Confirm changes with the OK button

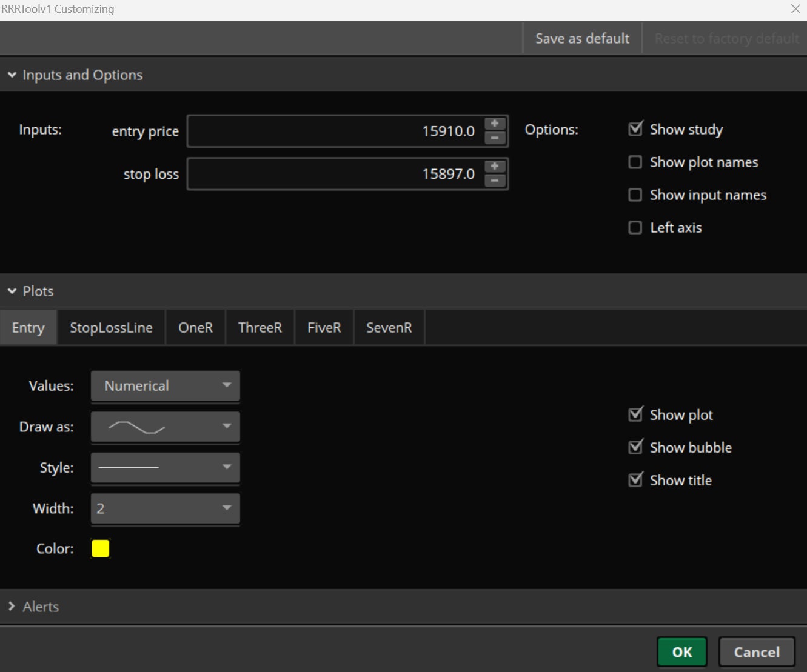[681, 651]
